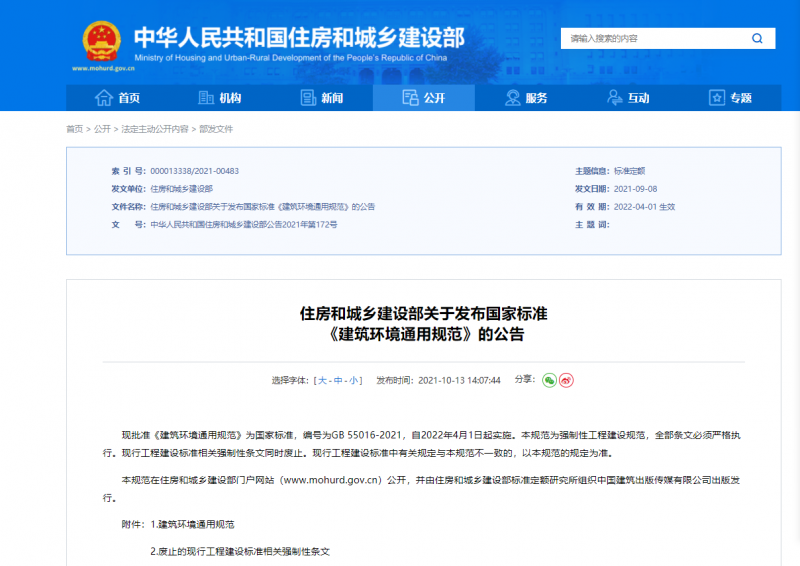Open attachment 1 建筑环境通用规范
This screenshot has height=566, width=800.
click(197, 524)
